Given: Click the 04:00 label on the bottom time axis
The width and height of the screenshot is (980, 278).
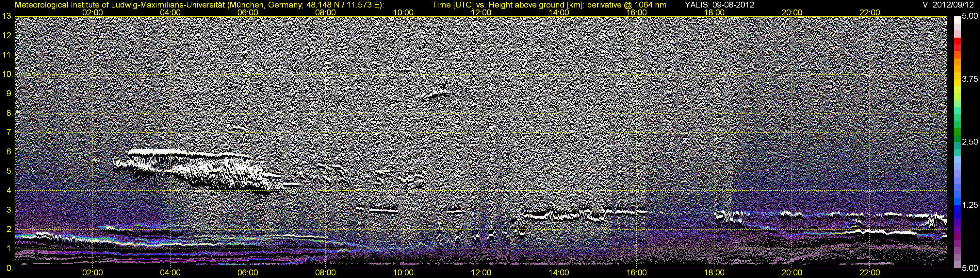Looking at the screenshot, I should pyautogui.click(x=170, y=273).
